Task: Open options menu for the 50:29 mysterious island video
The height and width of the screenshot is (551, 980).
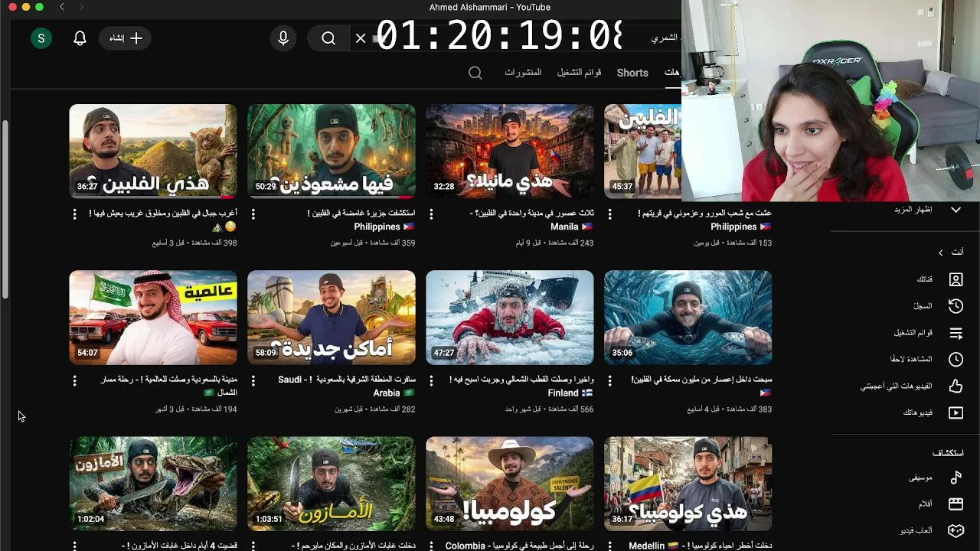Action: click(x=253, y=214)
